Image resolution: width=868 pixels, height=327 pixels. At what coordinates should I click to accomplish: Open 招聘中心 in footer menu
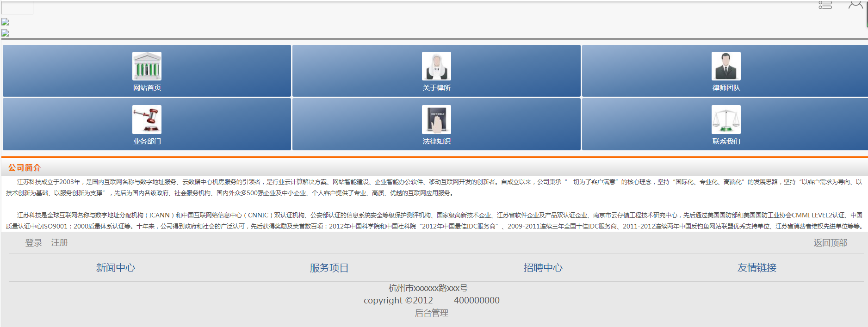(543, 268)
